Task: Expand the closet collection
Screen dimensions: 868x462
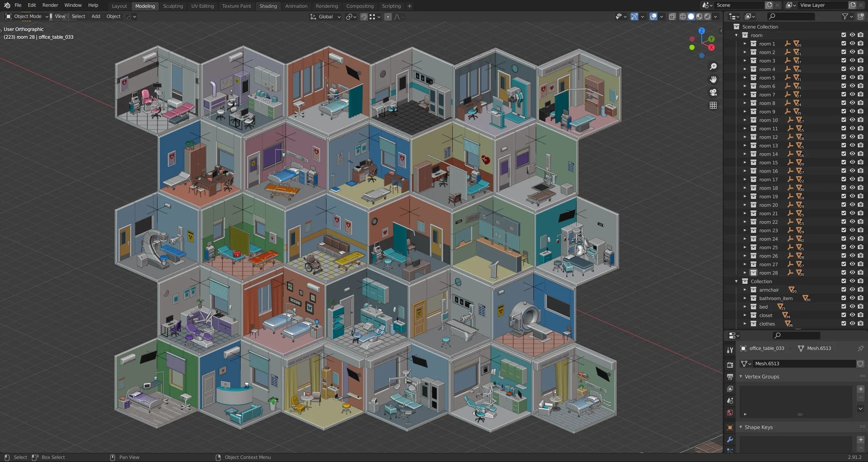Action: (x=745, y=315)
